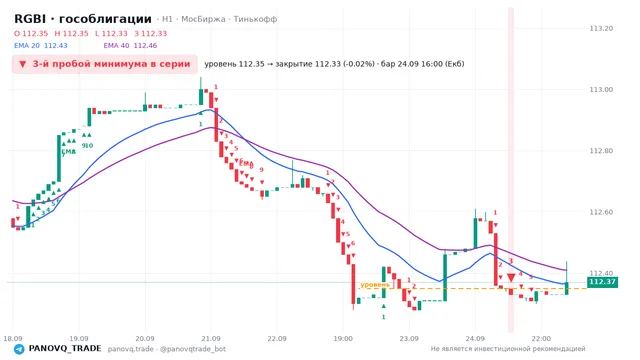Click the open value 'O 112.35'
Viewport: 640px width, 360px height.
[31, 33]
